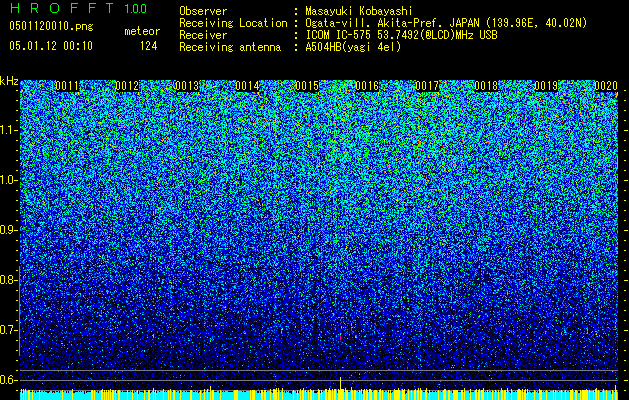
Task: Click the 0017 time marker
Action: [427, 86]
